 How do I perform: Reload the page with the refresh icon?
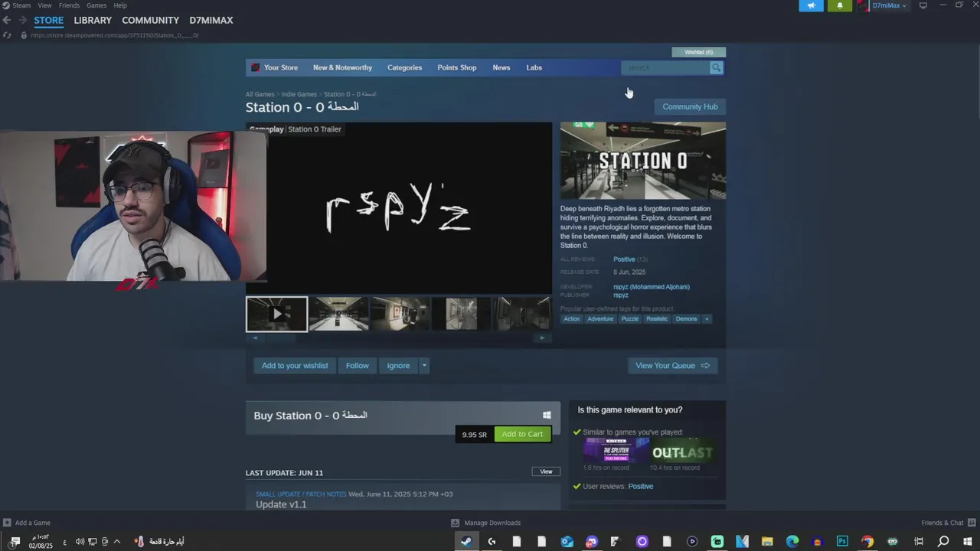click(x=7, y=35)
